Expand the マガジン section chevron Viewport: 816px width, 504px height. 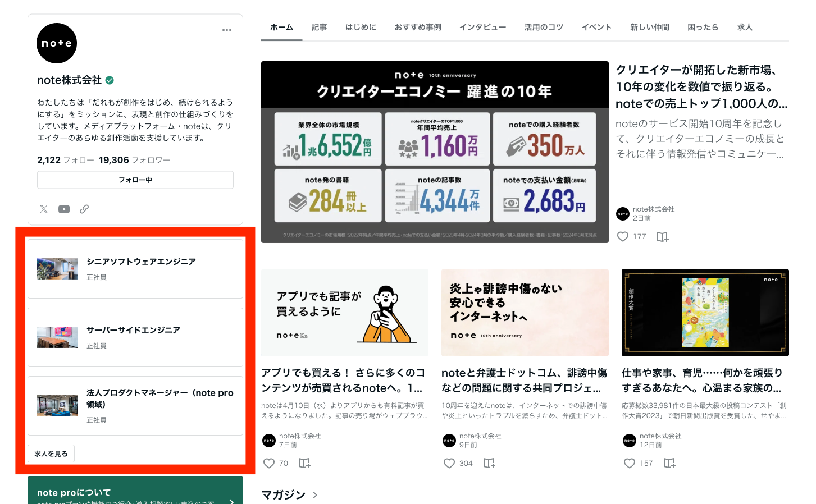tap(315, 495)
